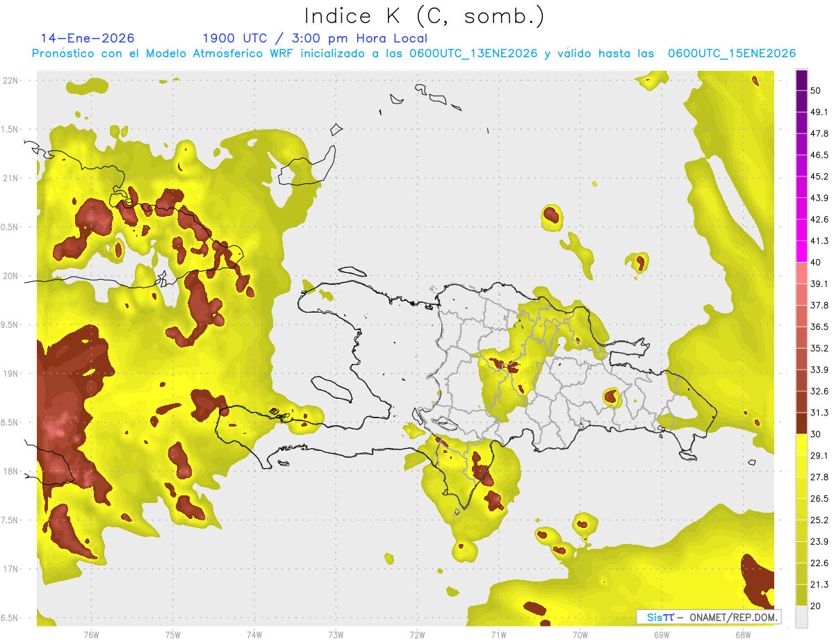
Task: Click the legend value "29.1"
Action: pyautogui.click(x=819, y=456)
